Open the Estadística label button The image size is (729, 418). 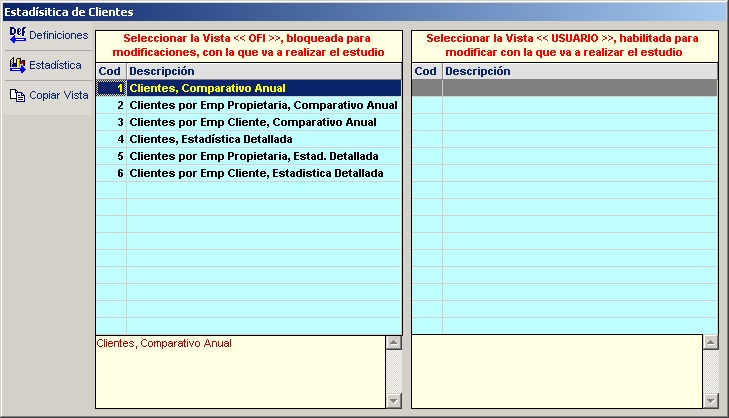click(55, 65)
